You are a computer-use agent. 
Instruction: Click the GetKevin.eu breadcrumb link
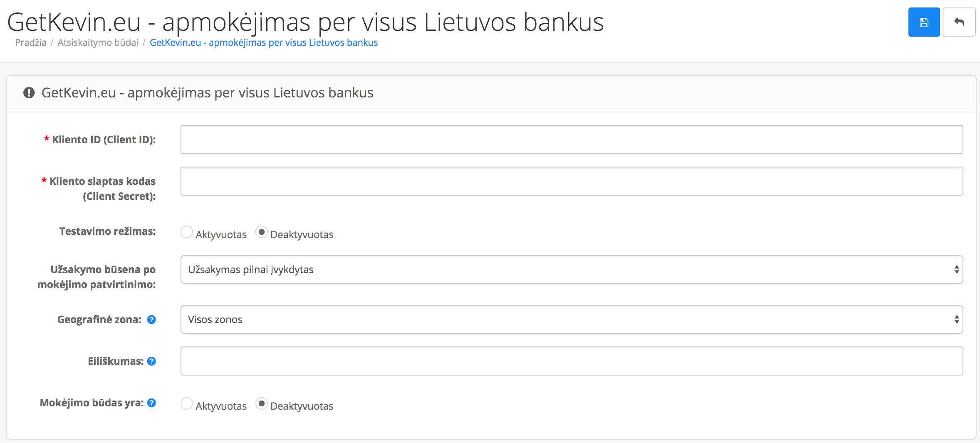pyautogui.click(x=264, y=42)
